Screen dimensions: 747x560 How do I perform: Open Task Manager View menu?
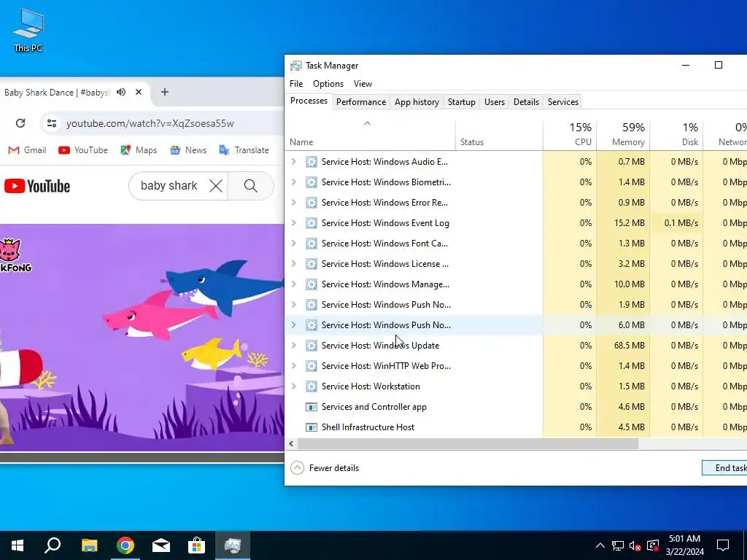(363, 84)
